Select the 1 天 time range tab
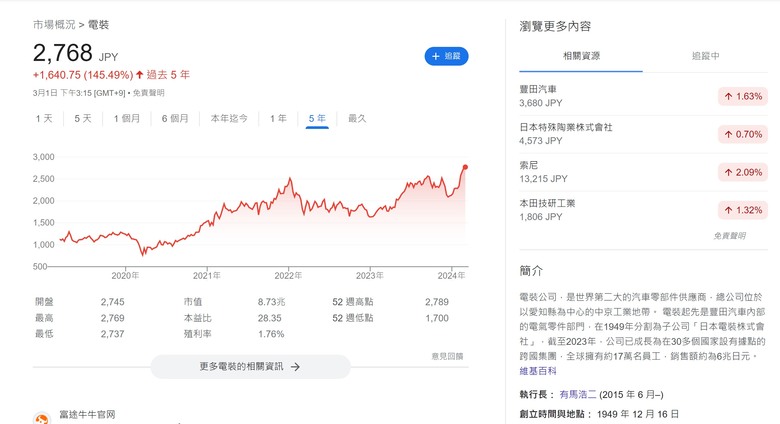Screen dimensions: 780x424 pos(44,118)
